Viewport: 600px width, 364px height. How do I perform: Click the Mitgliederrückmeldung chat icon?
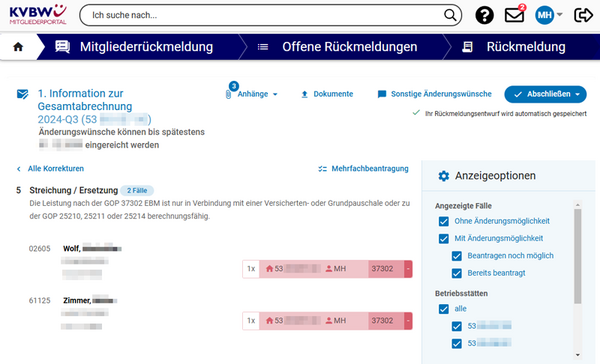pyautogui.click(x=62, y=47)
